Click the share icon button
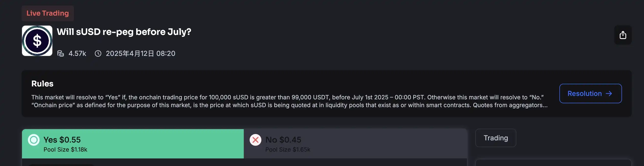The image size is (644, 166). coord(623,35)
